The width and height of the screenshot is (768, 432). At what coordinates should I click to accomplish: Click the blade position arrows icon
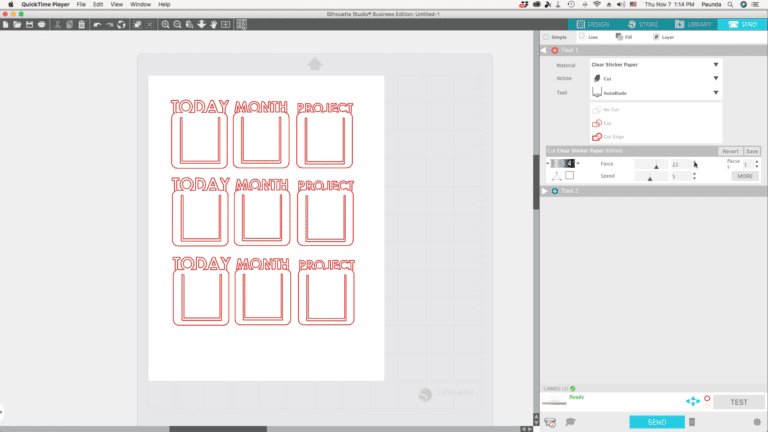pyautogui.click(x=693, y=402)
